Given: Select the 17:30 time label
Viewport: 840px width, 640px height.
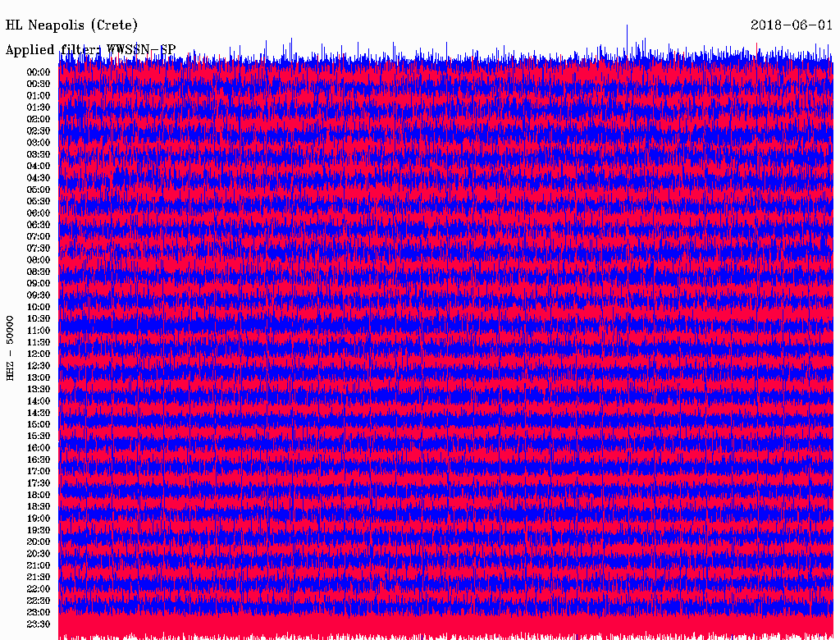Looking at the screenshot, I should tap(39, 483).
